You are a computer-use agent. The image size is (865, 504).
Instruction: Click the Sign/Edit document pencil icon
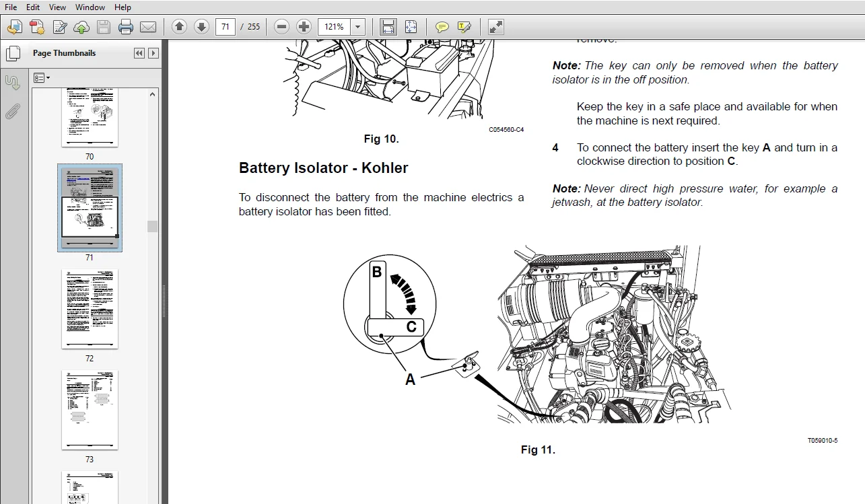click(59, 27)
